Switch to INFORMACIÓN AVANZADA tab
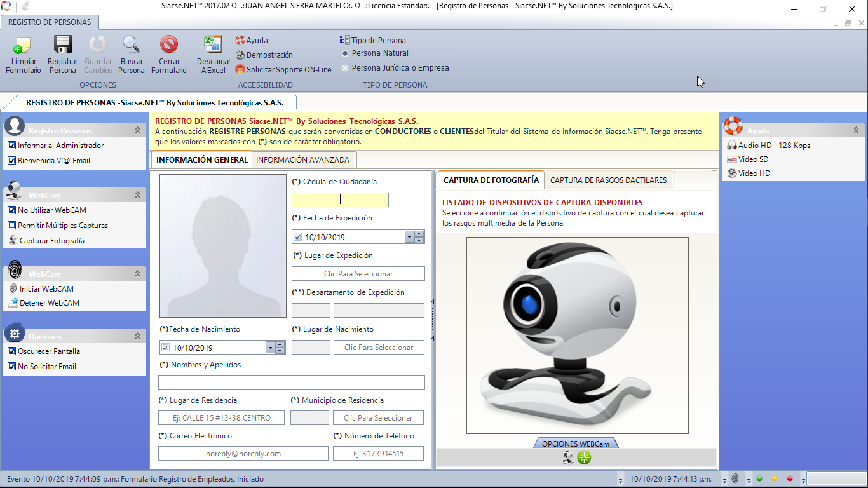The image size is (868, 488). [302, 160]
